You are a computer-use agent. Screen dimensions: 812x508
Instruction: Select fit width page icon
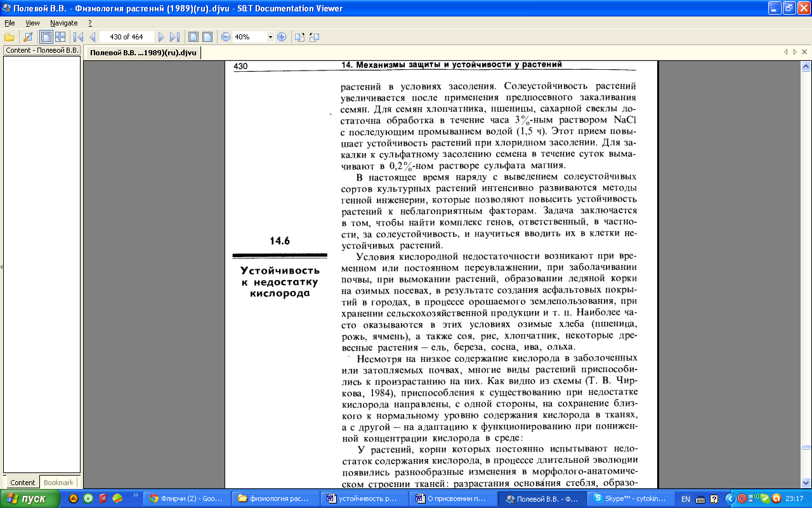(193, 37)
